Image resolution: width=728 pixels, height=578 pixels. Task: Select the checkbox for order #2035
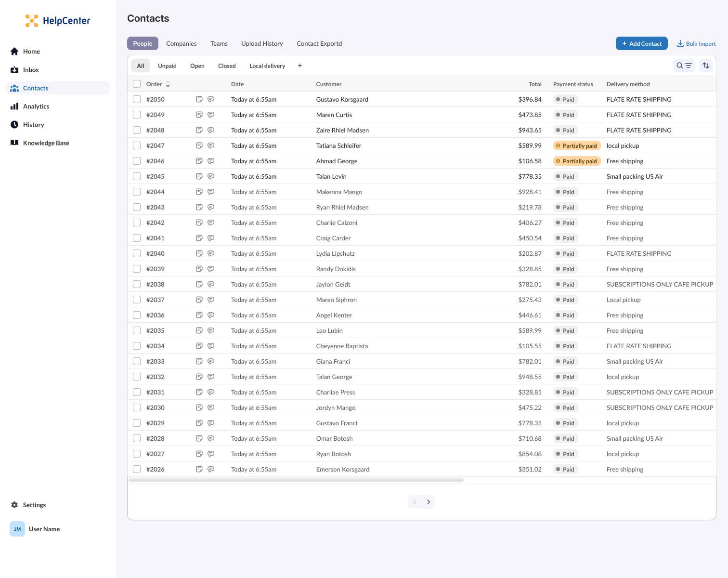tap(137, 330)
